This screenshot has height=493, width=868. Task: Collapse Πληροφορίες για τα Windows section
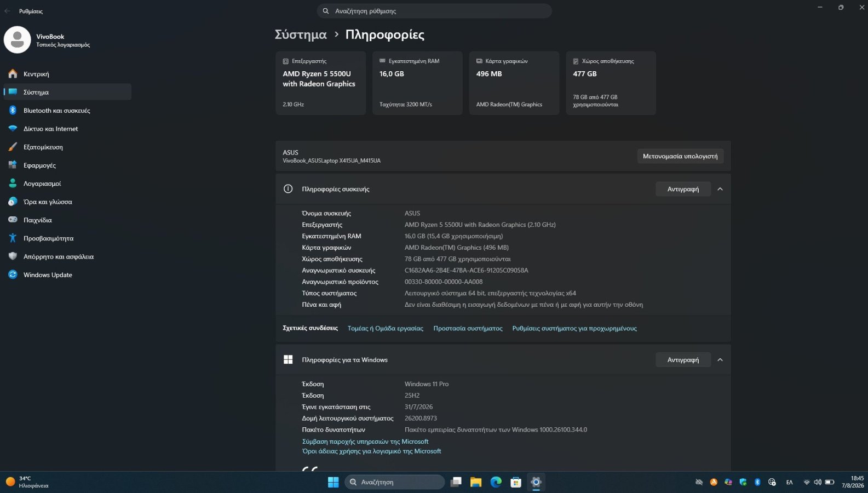(720, 360)
